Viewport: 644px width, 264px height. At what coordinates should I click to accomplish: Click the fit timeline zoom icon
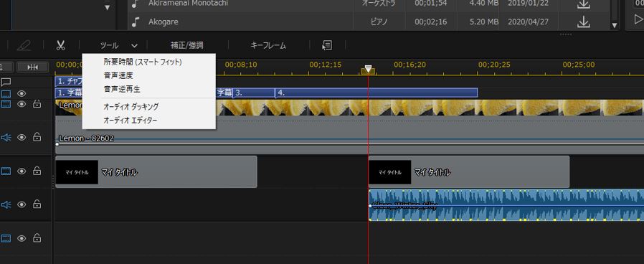click(32, 67)
